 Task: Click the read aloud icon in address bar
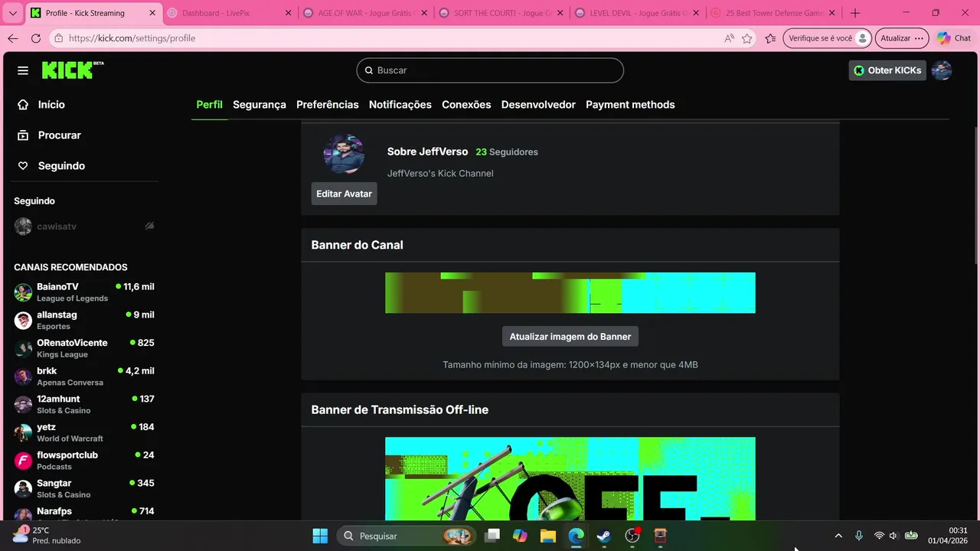(x=728, y=38)
